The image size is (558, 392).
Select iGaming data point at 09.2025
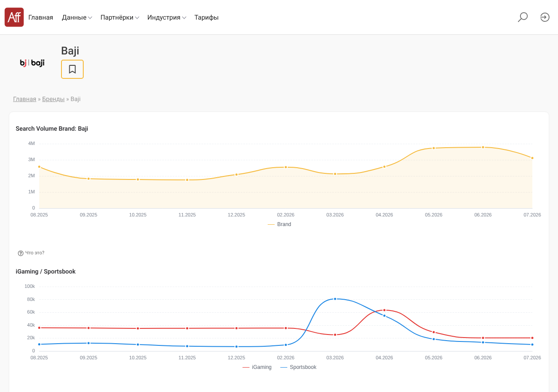point(88,343)
